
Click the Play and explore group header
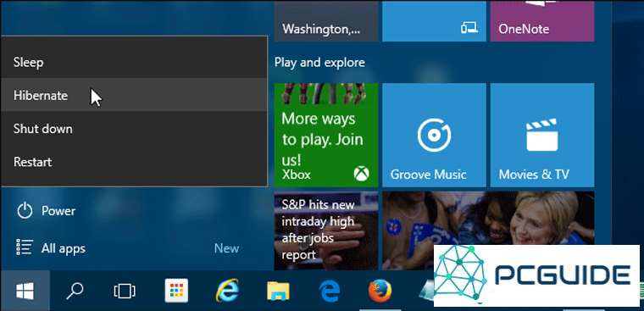[x=319, y=63]
